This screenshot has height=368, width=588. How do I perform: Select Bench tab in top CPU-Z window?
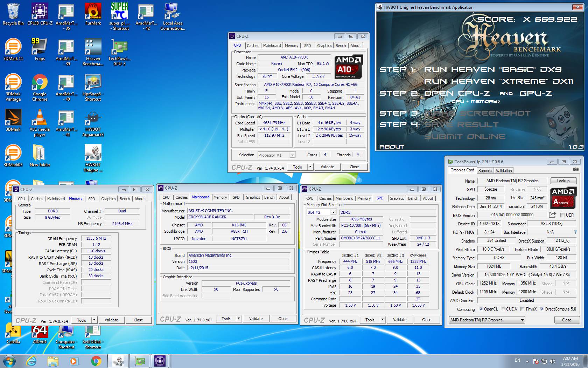point(341,46)
